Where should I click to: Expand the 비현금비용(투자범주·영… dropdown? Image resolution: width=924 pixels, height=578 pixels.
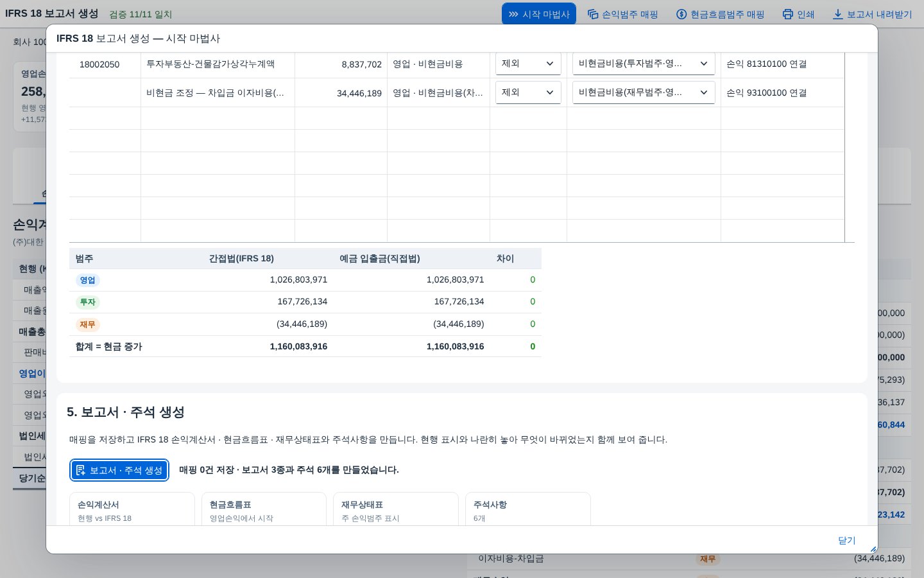[x=644, y=64]
